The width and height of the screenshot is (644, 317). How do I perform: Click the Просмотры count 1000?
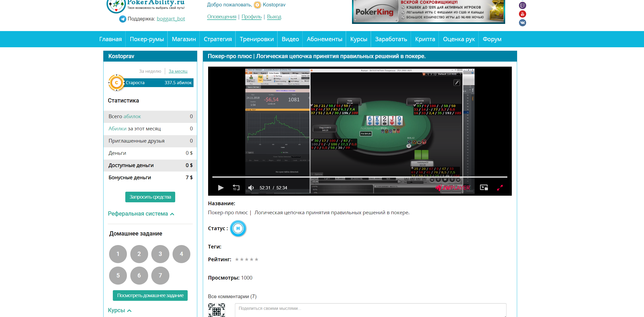coord(247,278)
